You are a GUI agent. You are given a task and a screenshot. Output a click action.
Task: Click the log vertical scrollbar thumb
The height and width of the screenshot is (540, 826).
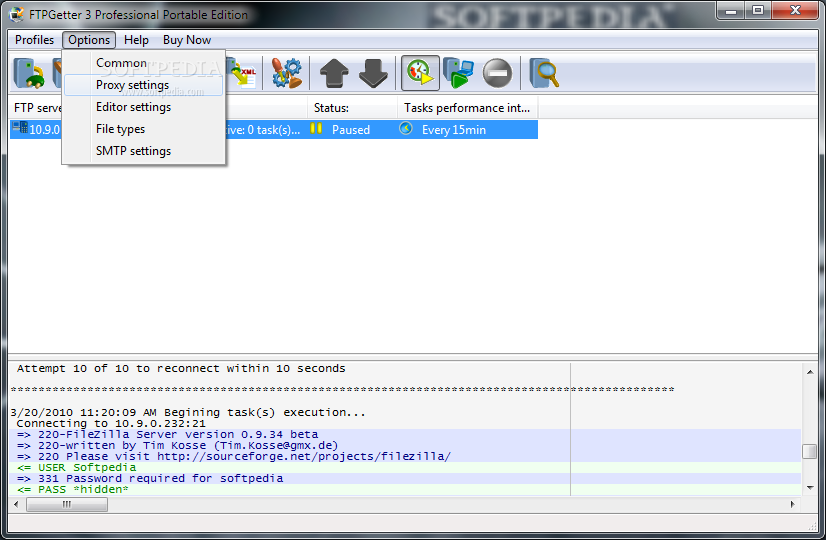[x=810, y=451]
